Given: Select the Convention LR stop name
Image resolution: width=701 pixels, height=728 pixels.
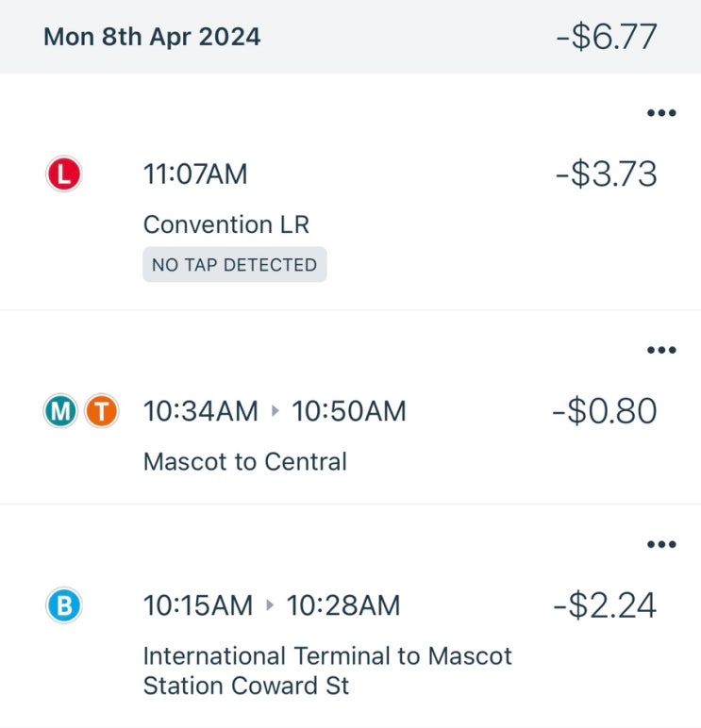Looking at the screenshot, I should point(226,224).
